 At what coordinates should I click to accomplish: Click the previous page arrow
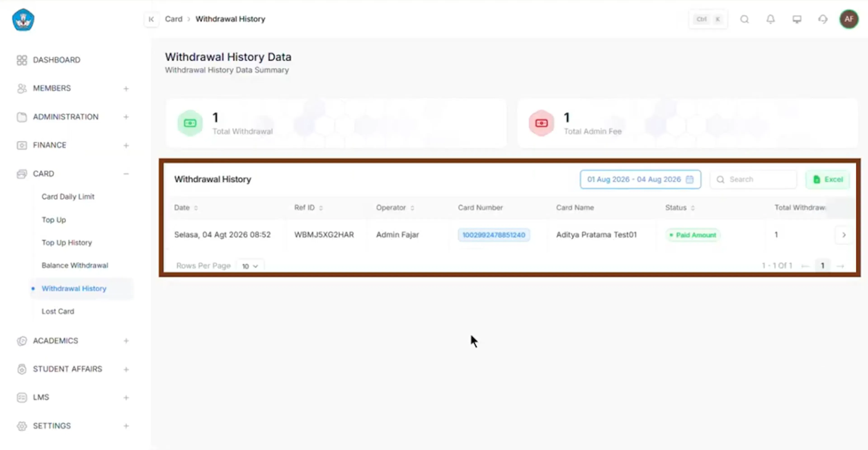click(x=805, y=266)
